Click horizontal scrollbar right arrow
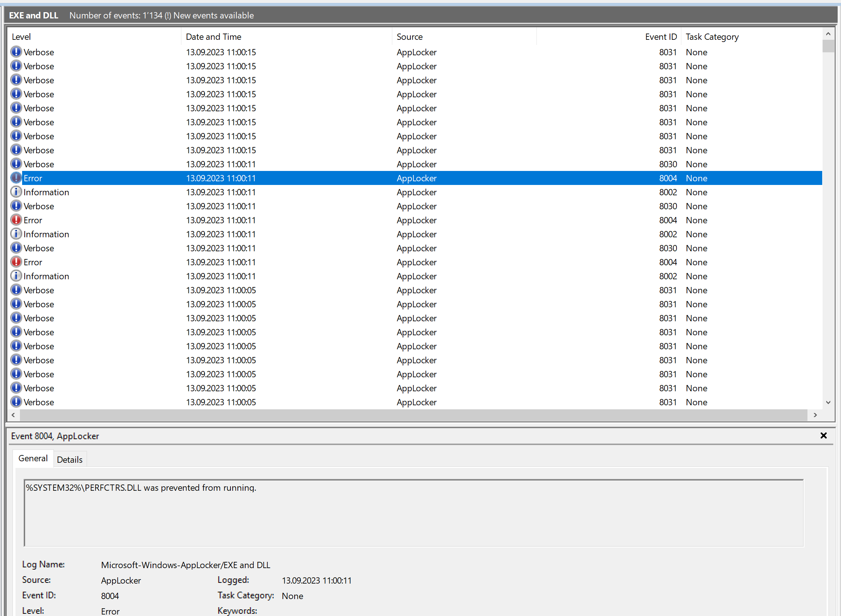The image size is (841, 616). (x=815, y=415)
